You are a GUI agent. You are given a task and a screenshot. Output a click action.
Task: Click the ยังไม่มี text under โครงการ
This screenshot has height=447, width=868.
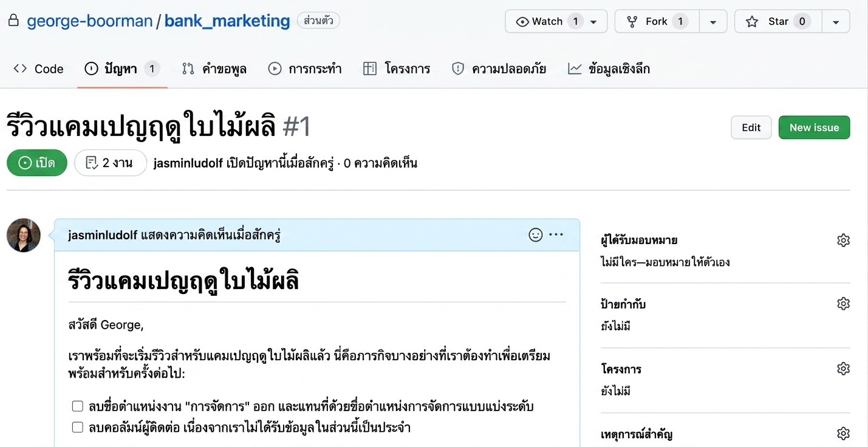point(615,391)
